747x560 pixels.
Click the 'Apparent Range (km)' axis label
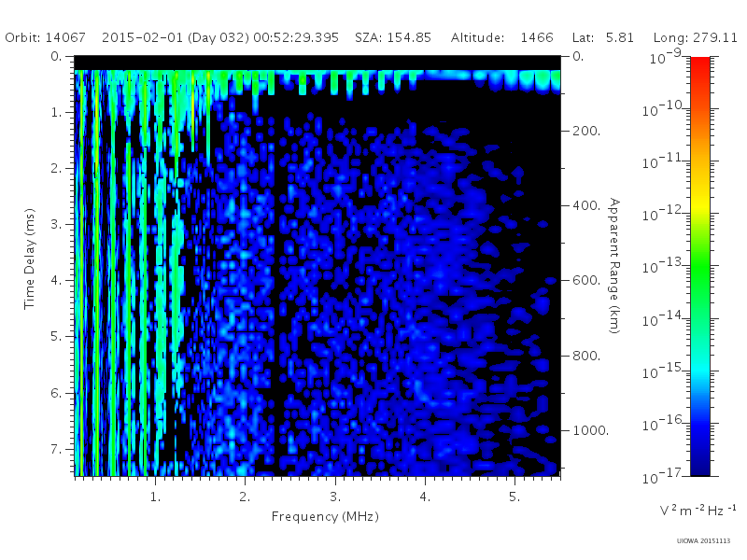(x=614, y=266)
